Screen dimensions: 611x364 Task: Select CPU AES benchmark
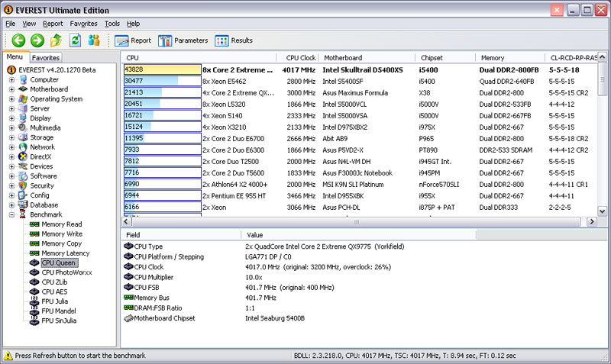click(x=54, y=292)
